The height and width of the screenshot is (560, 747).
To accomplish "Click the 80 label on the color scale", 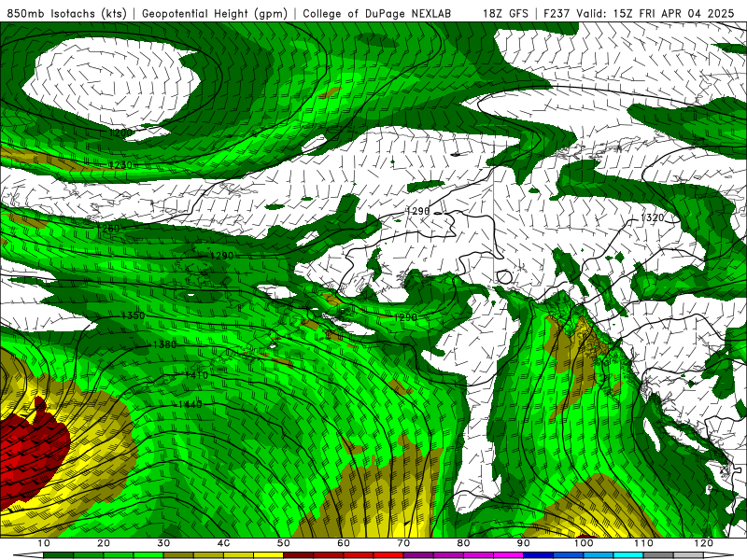I will (x=463, y=543).
